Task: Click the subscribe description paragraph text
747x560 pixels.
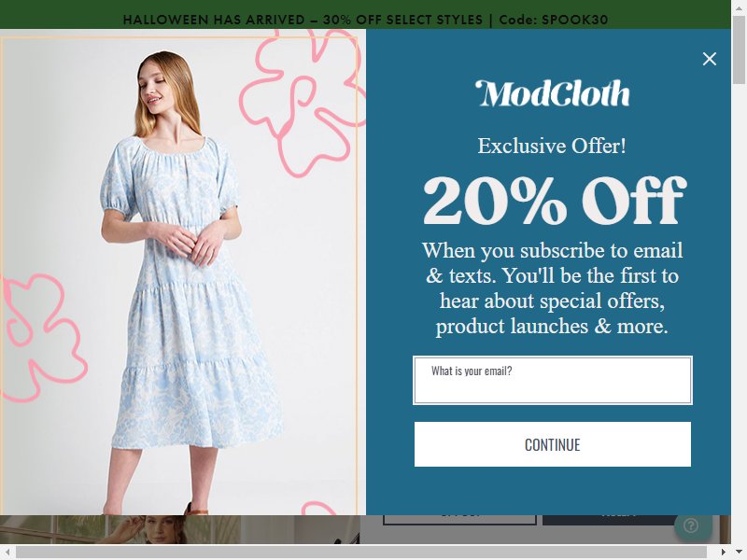Action: 552,288
